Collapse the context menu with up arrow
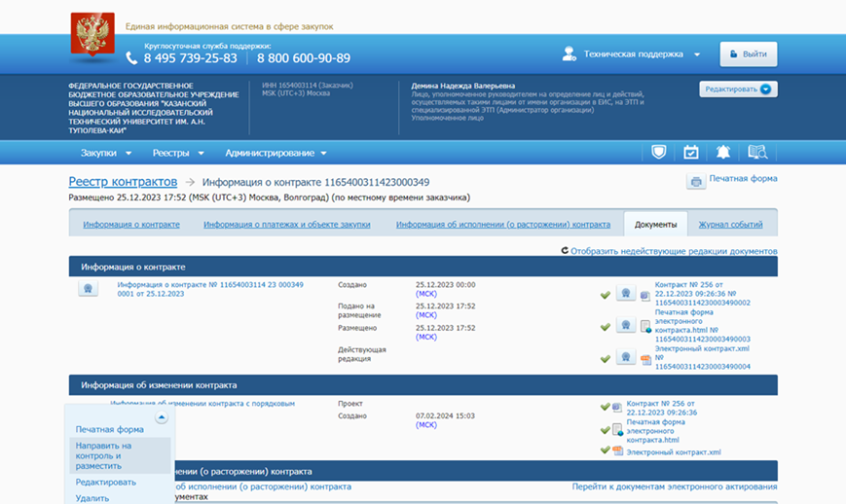846x504 pixels. click(161, 417)
